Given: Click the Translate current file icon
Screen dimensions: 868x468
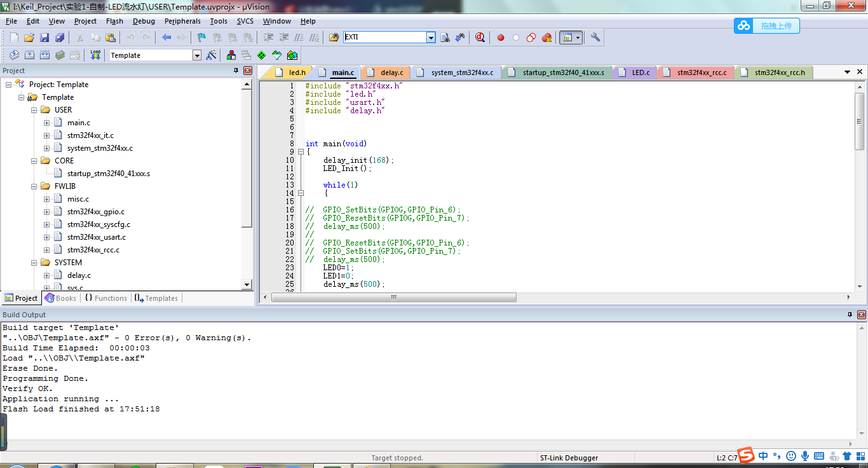Looking at the screenshot, I should point(14,55).
